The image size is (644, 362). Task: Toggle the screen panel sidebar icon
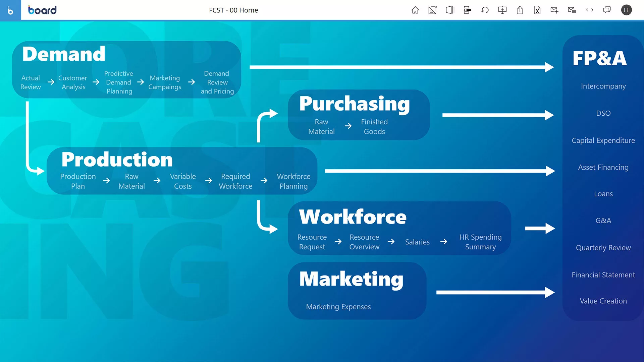pos(450,10)
